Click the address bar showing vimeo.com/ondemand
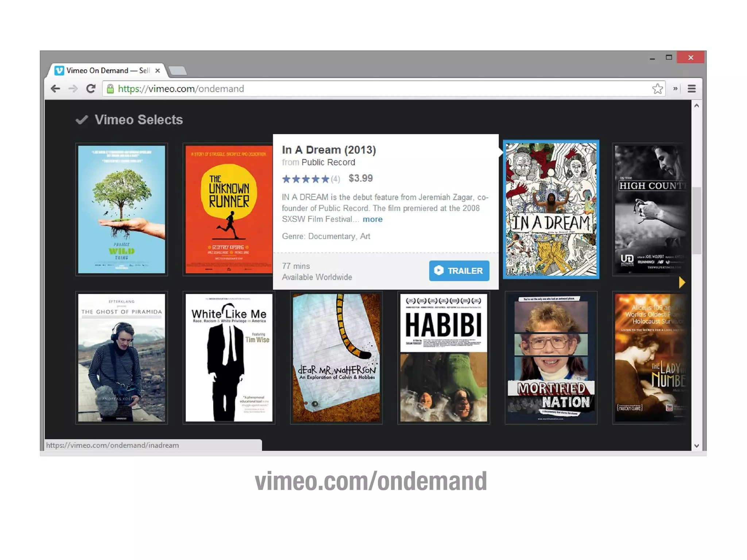 (383, 89)
